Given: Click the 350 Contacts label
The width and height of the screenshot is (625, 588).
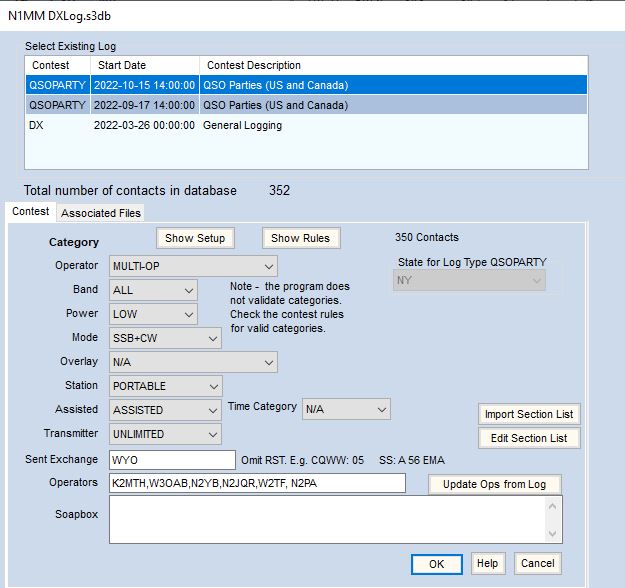Looking at the screenshot, I should click(427, 237).
